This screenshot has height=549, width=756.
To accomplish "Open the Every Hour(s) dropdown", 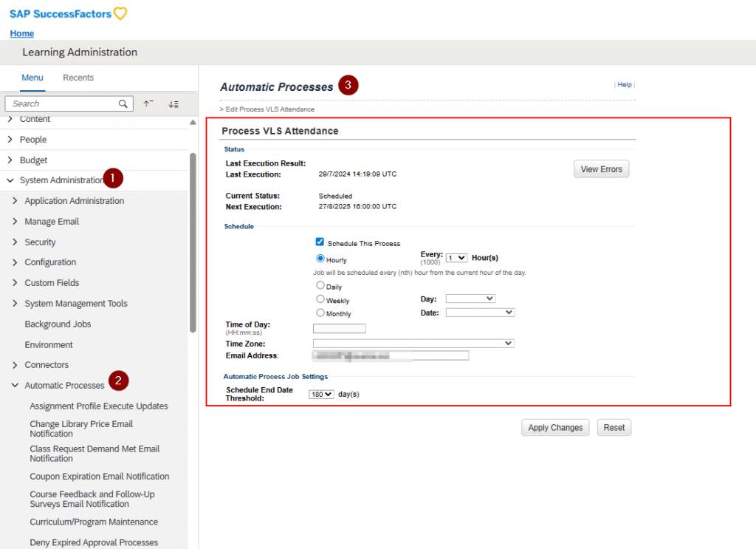I will 456,258.
